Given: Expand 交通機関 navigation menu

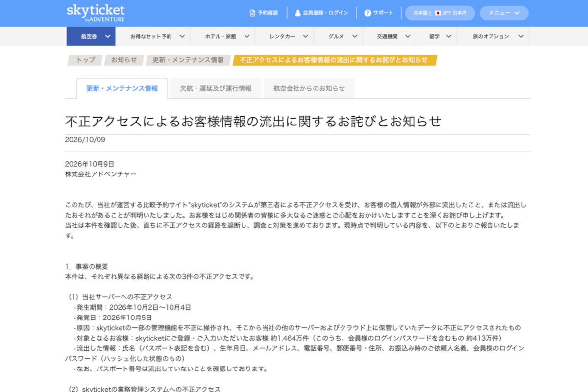Looking at the screenshot, I should (389, 36).
